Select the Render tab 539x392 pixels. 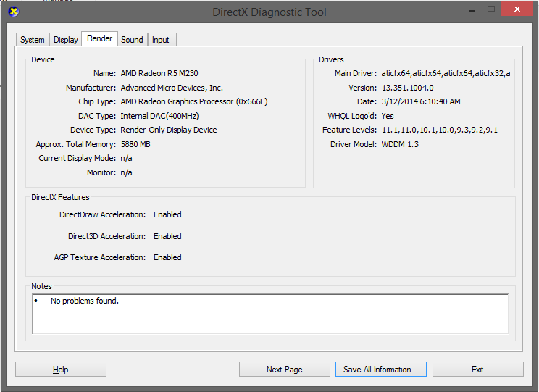pos(99,39)
